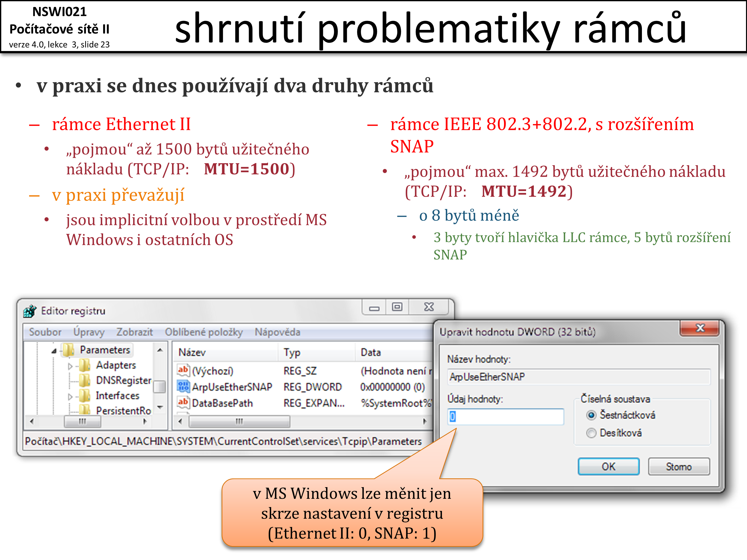The height and width of the screenshot is (560, 747).
Task: Click the Adapters folder icon
Action: coord(84,365)
